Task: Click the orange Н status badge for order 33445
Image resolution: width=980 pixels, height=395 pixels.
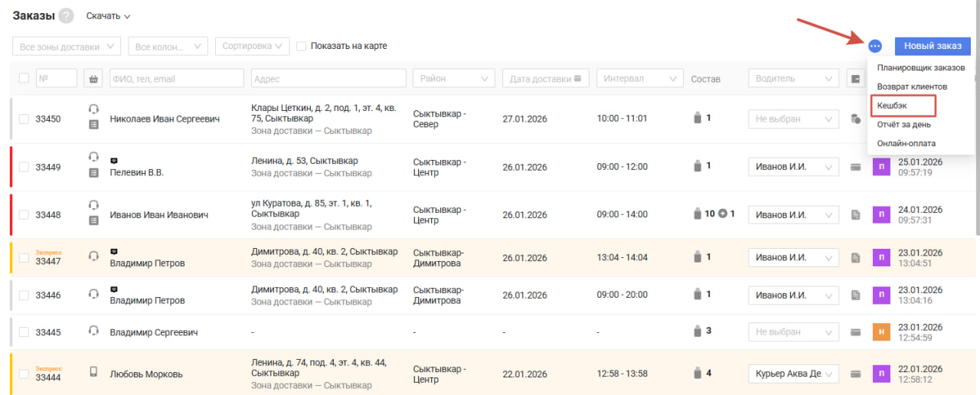Action: click(x=882, y=332)
